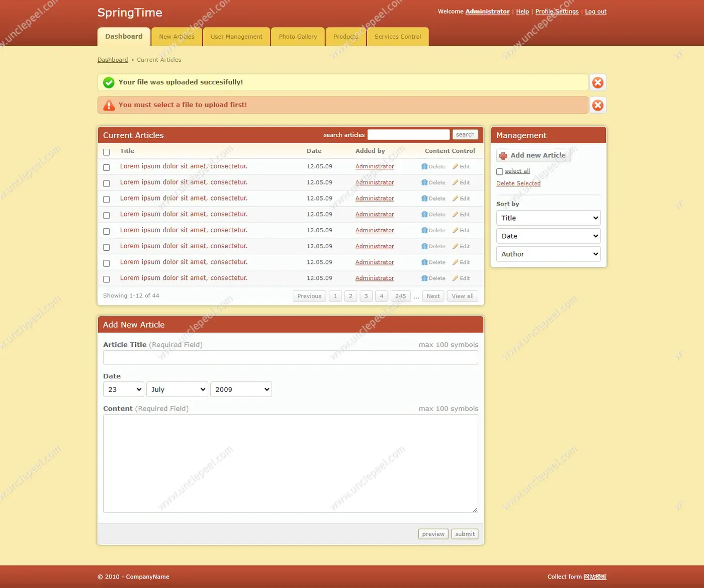Open Profile Settings in the header

pos(557,12)
